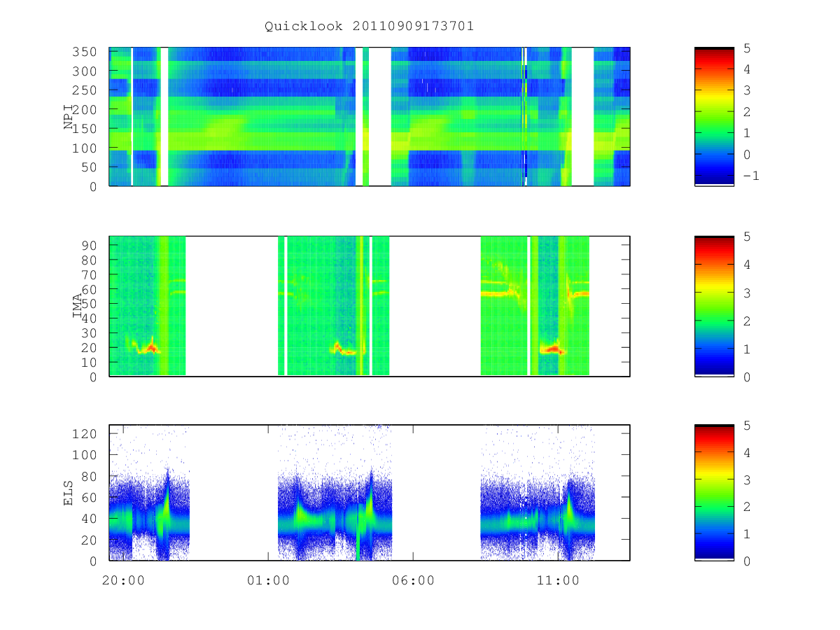Screen dimensions: 840x630
Task: Click the ELS colorbar
Action: click(x=714, y=493)
